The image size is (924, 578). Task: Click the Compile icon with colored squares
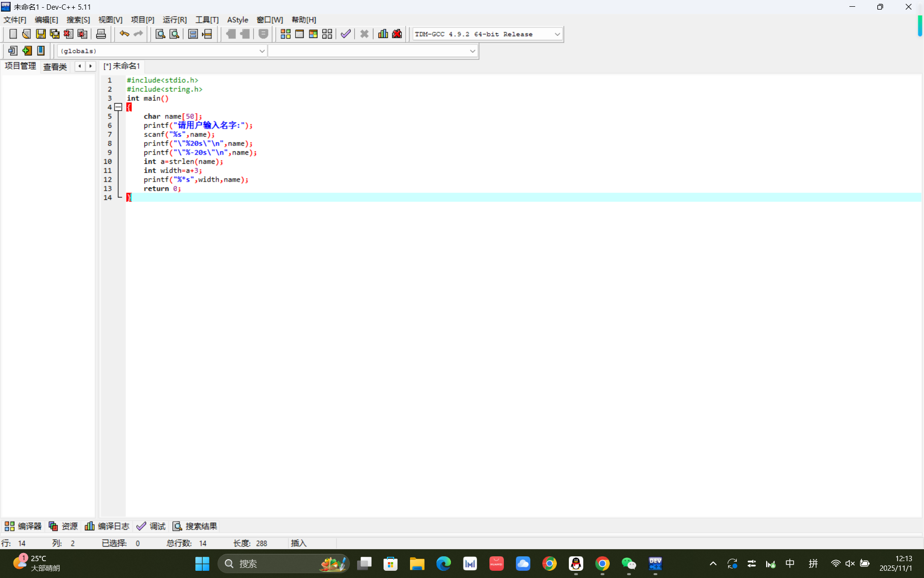tap(285, 34)
